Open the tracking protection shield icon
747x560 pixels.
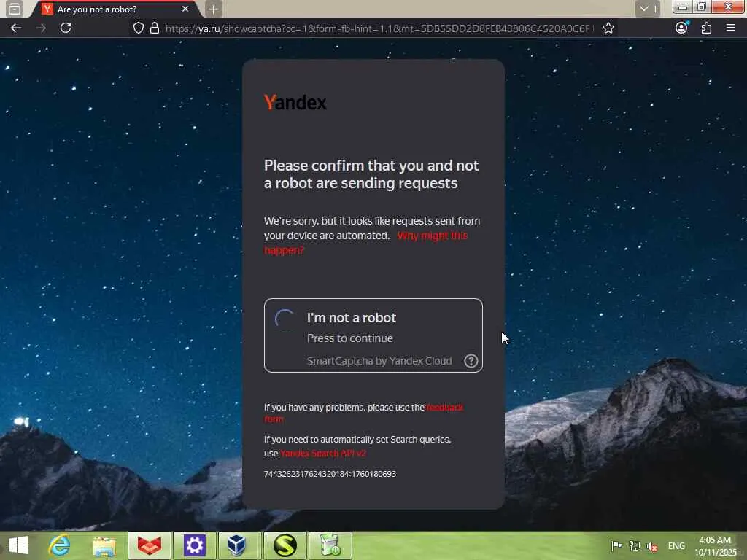(138, 28)
